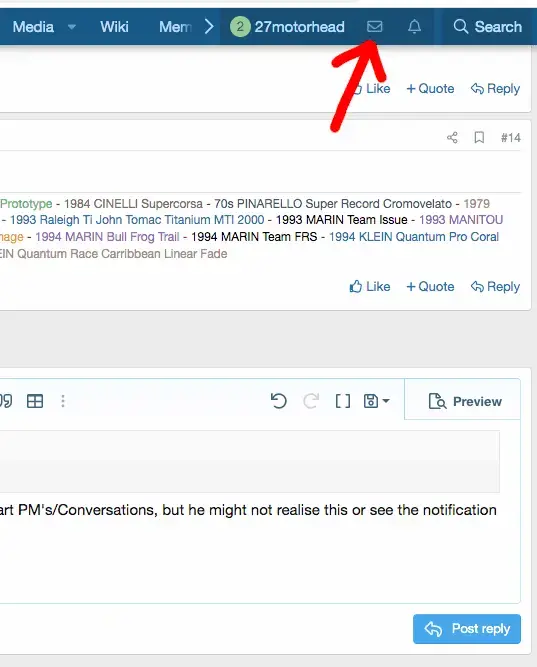The width and height of the screenshot is (537, 667).
Task: Open Search in the navigation bar
Action: pyautogui.click(x=488, y=27)
